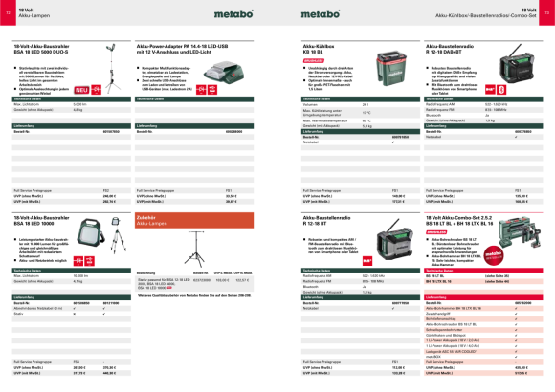
Task: Click the Combo-Set 2.5.2 case and drill image
Action: point(520,231)
